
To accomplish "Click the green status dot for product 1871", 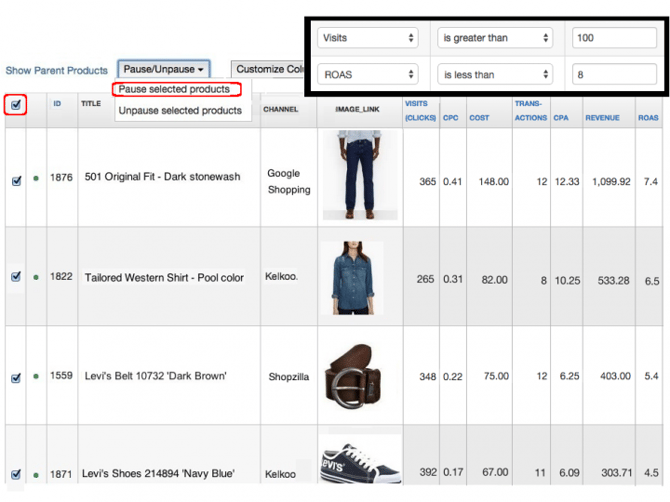I will point(36,474).
